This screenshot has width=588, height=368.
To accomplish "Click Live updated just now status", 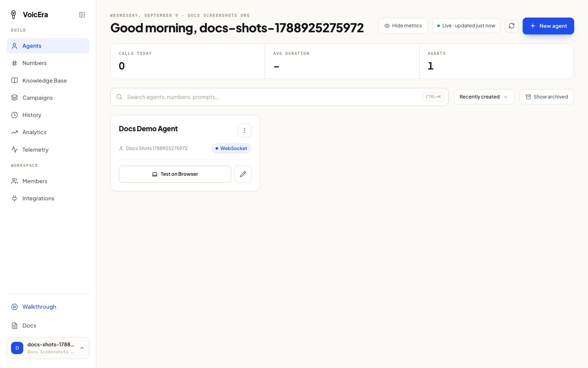I will [466, 26].
